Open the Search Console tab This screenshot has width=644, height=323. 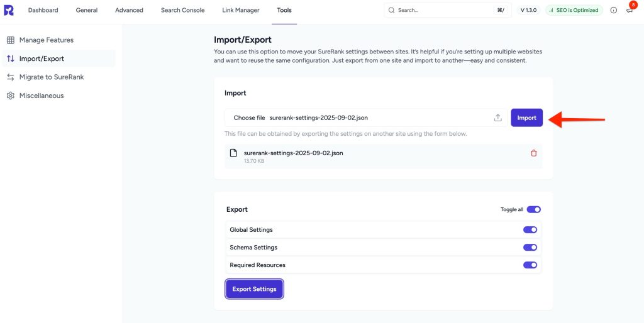click(x=183, y=10)
